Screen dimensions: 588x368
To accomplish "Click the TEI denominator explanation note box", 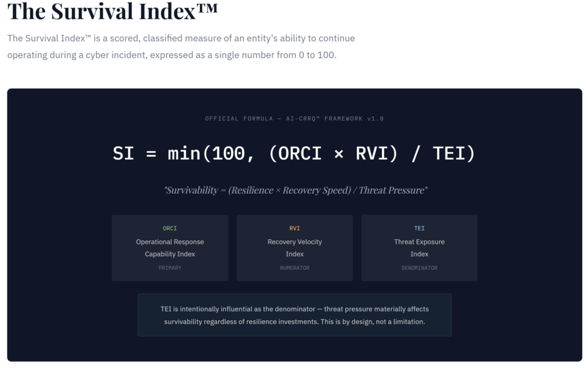I will pos(295,315).
